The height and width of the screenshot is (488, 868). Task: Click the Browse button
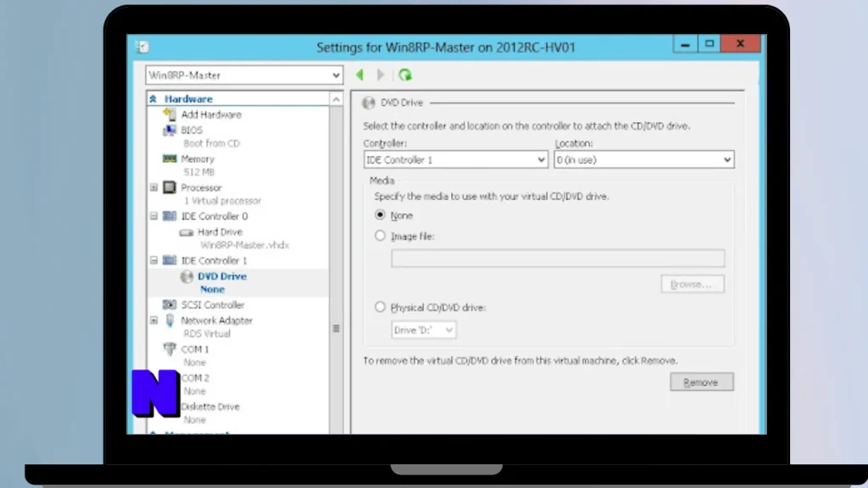(693, 285)
